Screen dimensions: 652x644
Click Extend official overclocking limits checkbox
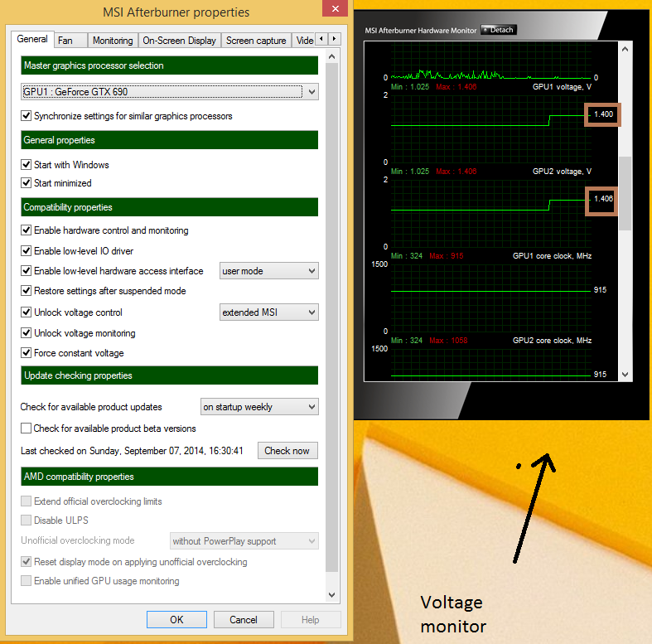pyautogui.click(x=27, y=501)
